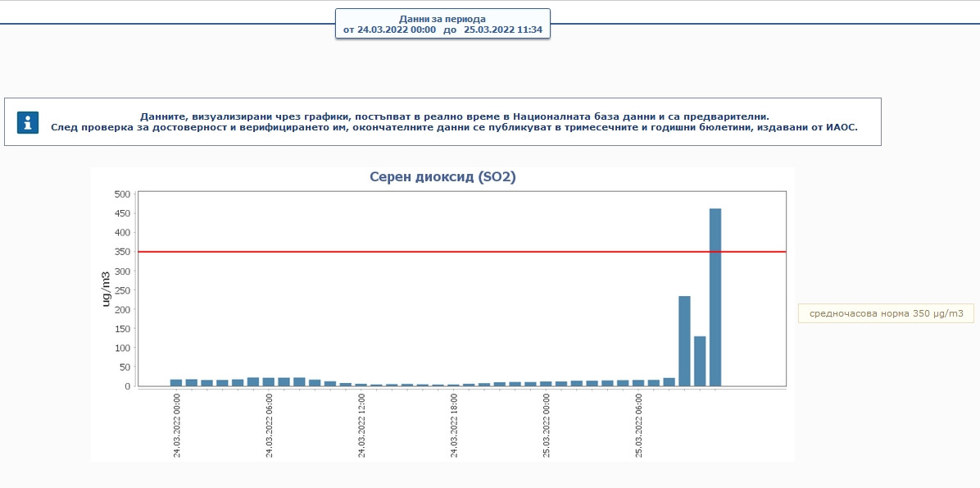Click the bar above the 25.03.2022 00:00 tick

click(x=546, y=383)
